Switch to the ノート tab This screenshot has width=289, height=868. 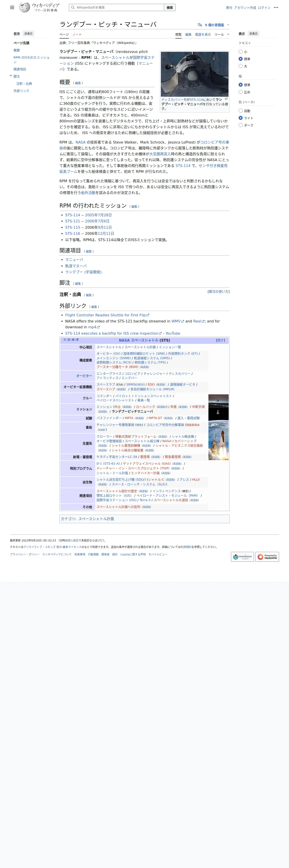pos(77,34)
